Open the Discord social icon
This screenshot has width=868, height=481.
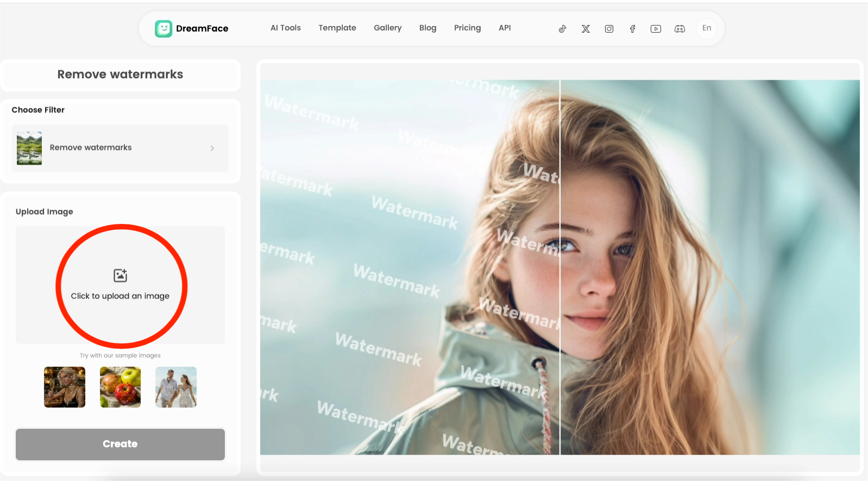pyautogui.click(x=680, y=29)
